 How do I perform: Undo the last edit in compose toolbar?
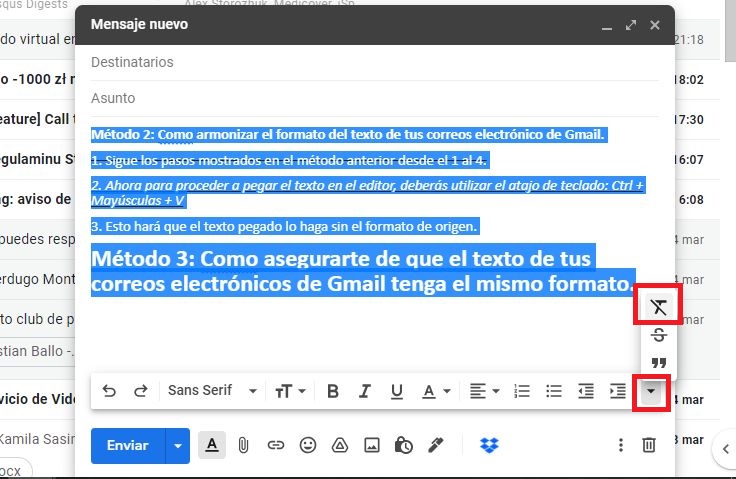[109, 391]
